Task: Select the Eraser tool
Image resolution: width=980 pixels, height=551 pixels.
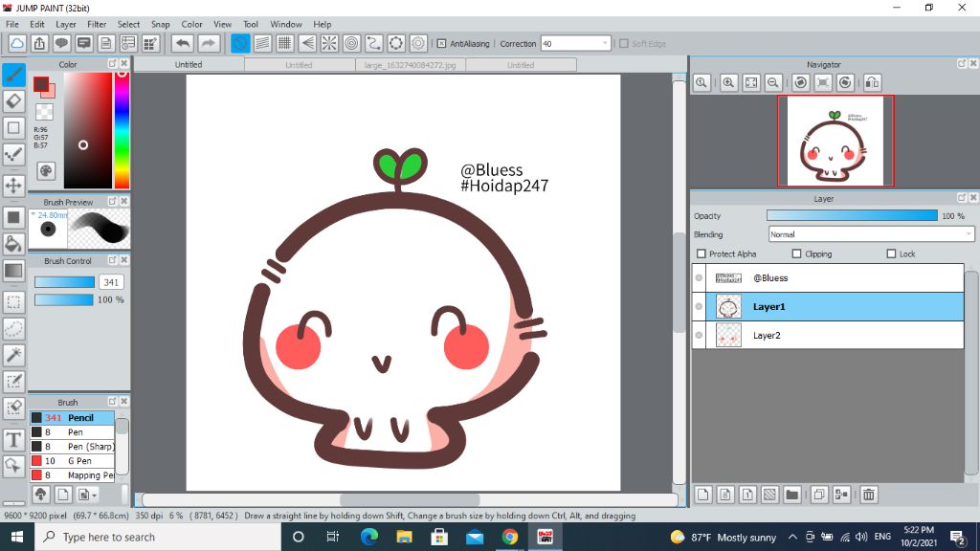Action: (x=13, y=101)
